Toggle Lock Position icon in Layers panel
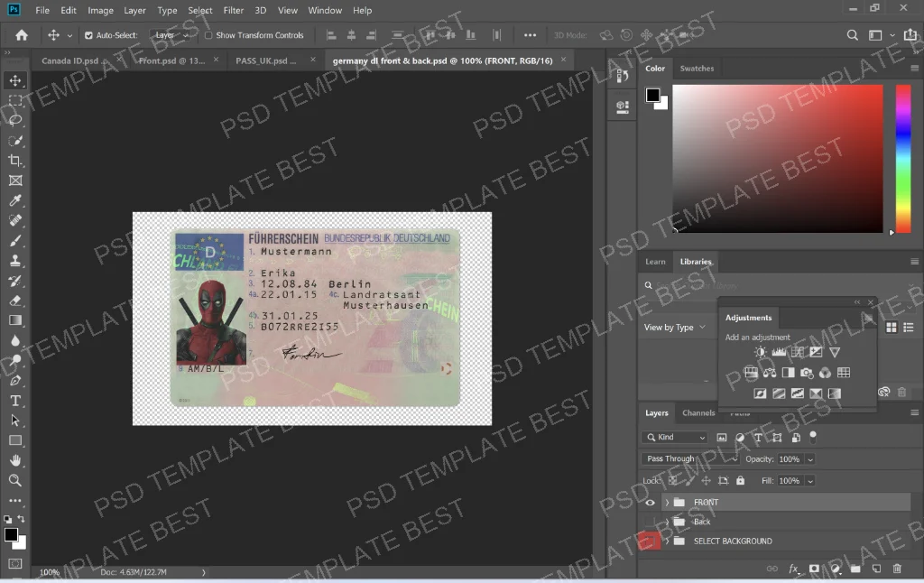The width and height of the screenshot is (924, 583). pos(706,480)
